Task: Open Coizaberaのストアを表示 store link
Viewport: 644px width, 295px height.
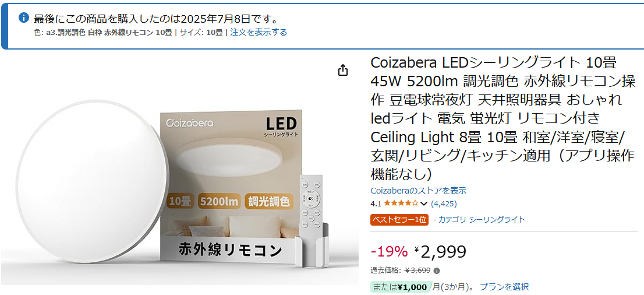Action: tap(419, 191)
